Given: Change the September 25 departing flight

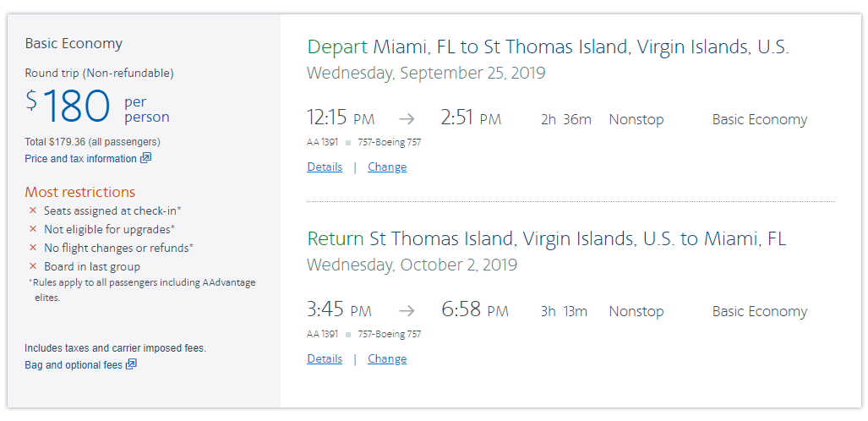Looking at the screenshot, I should (x=387, y=167).
